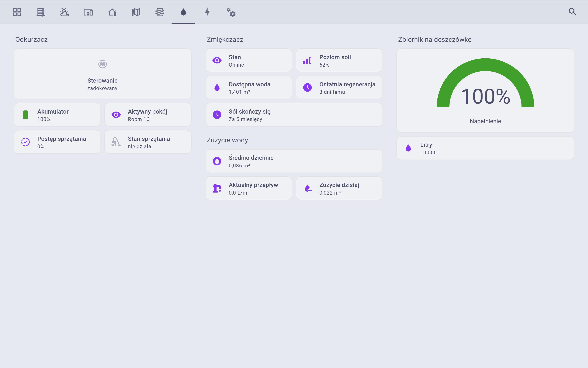588x368 pixels.
Task: Click the eye icon beside Stan Online
Action: pos(217,60)
